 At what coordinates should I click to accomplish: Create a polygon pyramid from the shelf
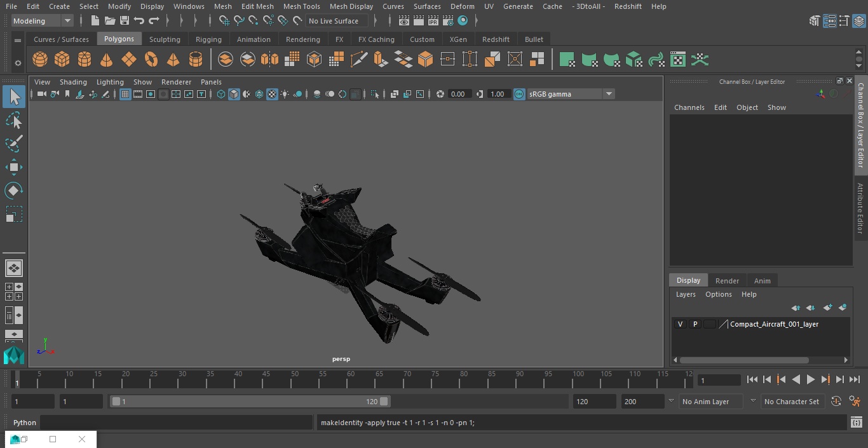(x=173, y=60)
